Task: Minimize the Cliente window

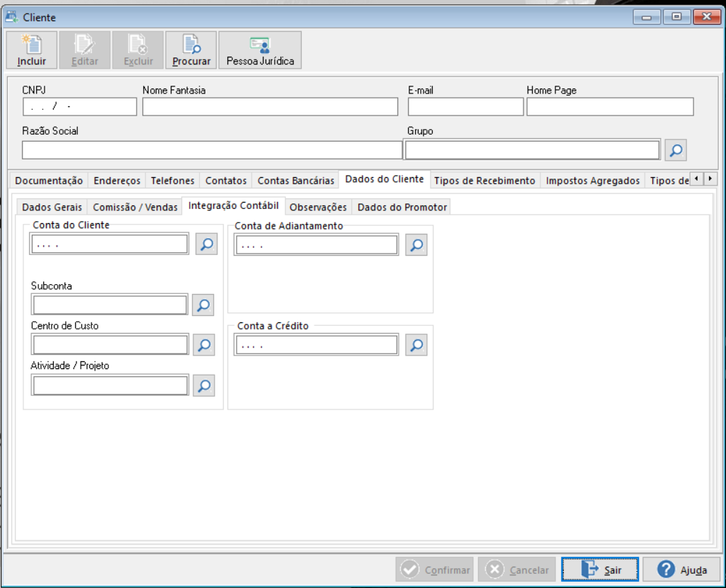Action: (x=647, y=17)
